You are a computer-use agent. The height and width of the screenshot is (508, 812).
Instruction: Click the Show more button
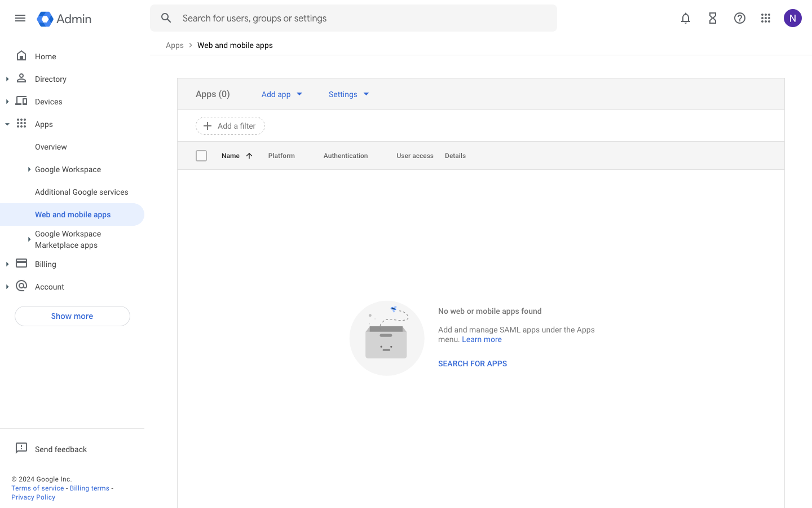[x=72, y=316]
